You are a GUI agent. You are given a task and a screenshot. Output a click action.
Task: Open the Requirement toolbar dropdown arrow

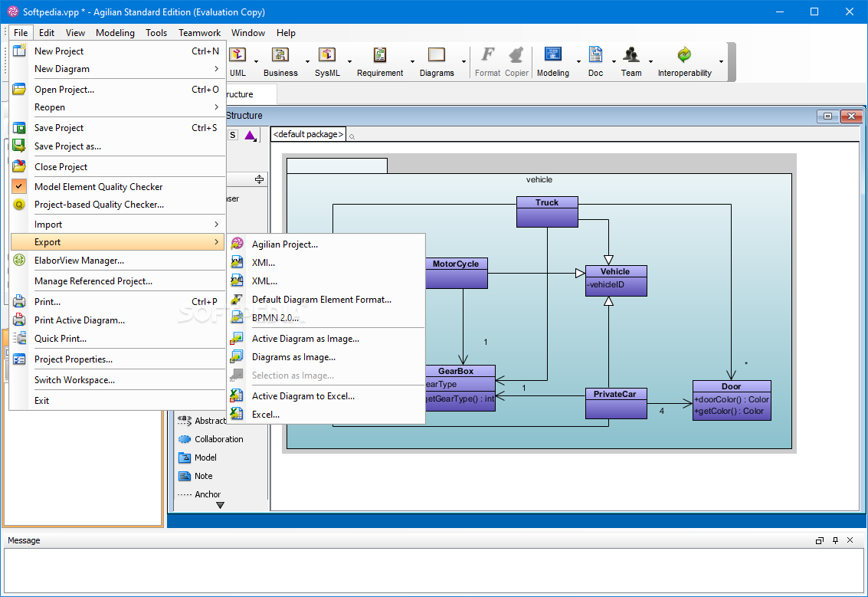(412, 61)
